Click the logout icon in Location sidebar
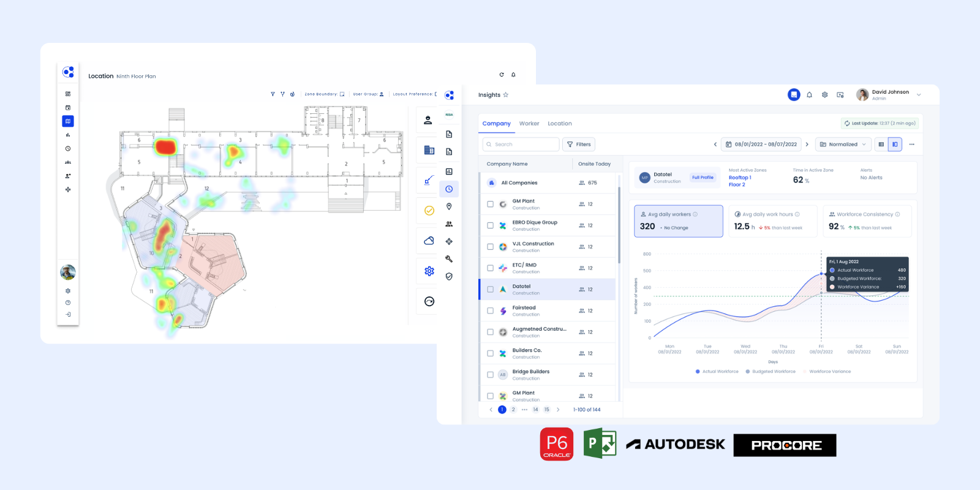The image size is (980, 490). 68,314
